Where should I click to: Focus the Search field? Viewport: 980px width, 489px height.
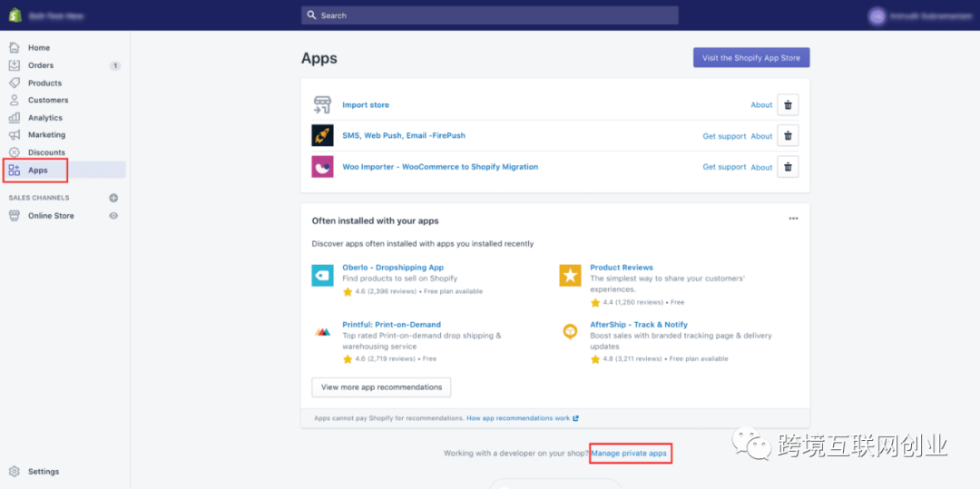[x=489, y=15]
